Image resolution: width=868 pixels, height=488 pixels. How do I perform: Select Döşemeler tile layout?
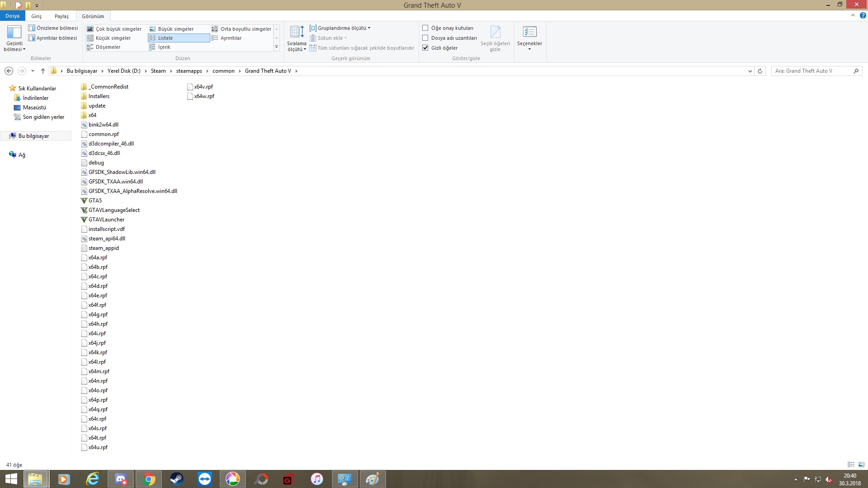pos(104,47)
